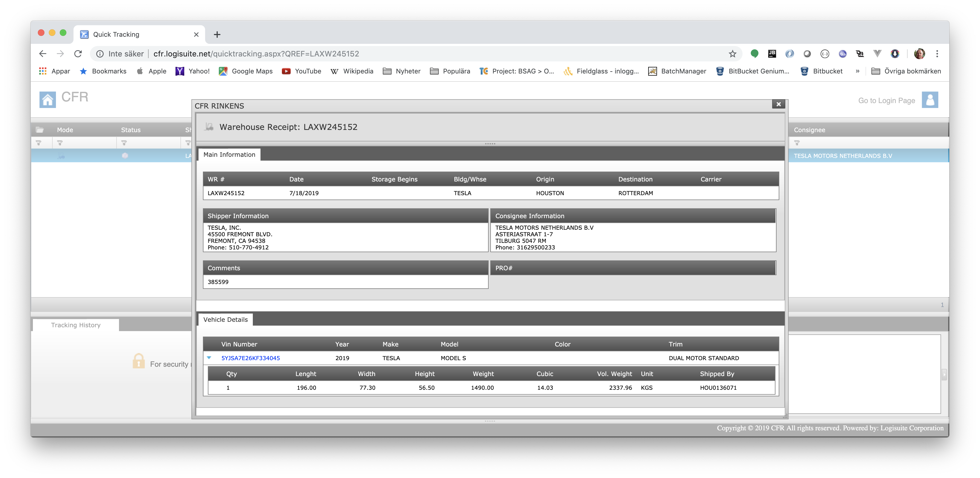Open VIN link 5YJSA7E26KF334045
Screen dimensions: 980x478
pyautogui.click(x=250, y=358)
